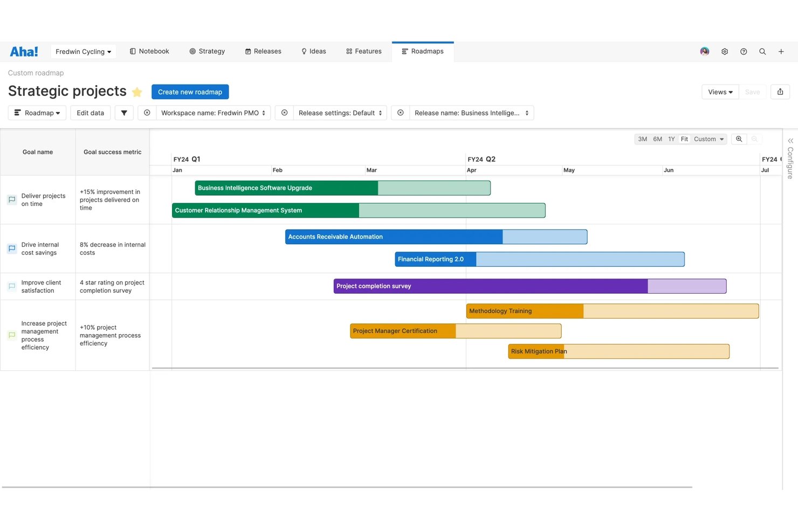Toggle the favorite star next to Strategic projects
The image size is (798, 532).
[x=137, y=92]
